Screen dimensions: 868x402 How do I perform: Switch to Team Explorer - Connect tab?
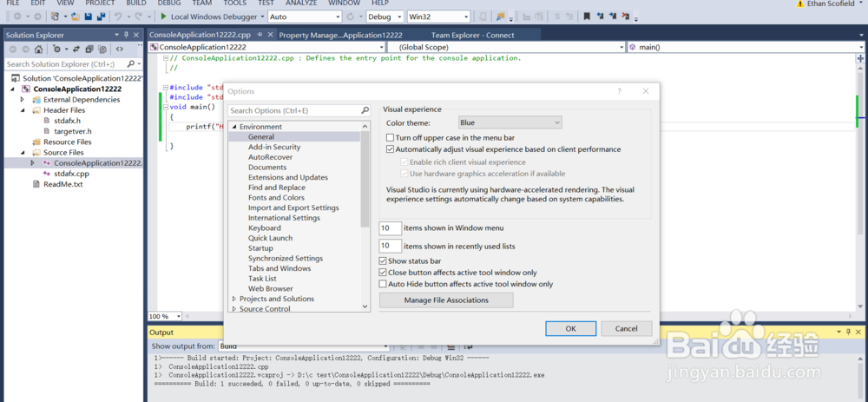pyautogui.click(x=473, y=35)
